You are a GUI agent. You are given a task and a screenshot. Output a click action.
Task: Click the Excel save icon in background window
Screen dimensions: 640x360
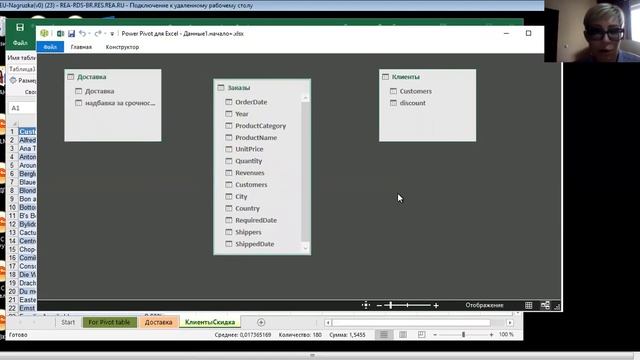pyautogui.click(x=20, y=27)
